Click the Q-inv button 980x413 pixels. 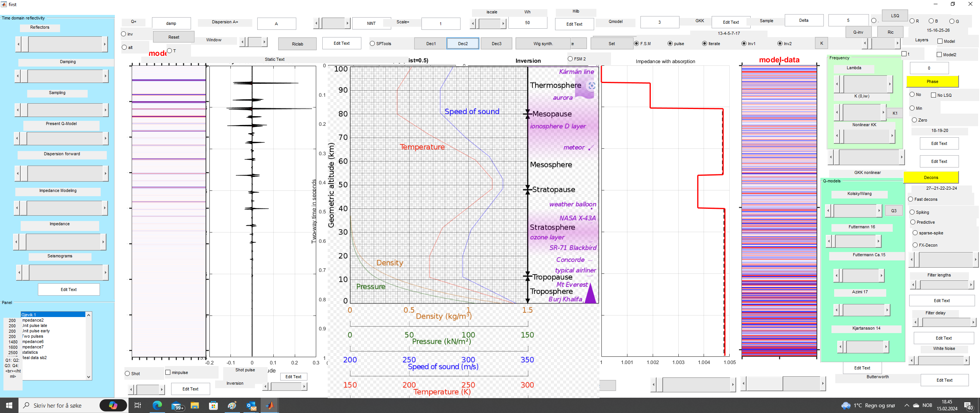click(x=858, y=32)
